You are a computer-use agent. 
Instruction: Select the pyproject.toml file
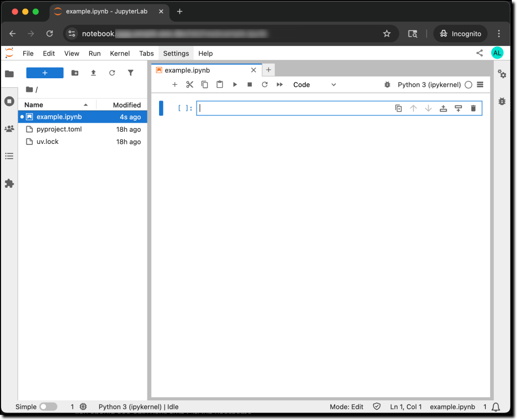[x=59, y=129]
